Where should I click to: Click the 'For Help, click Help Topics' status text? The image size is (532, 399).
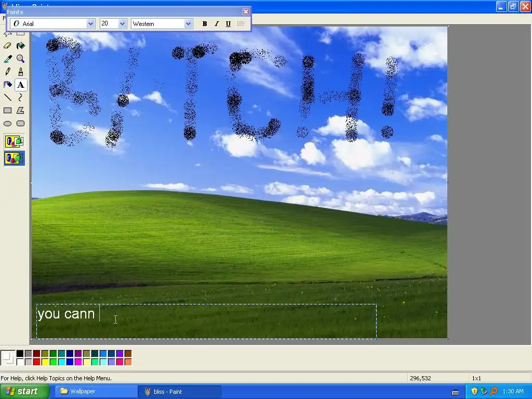click(x=56, y=378)
